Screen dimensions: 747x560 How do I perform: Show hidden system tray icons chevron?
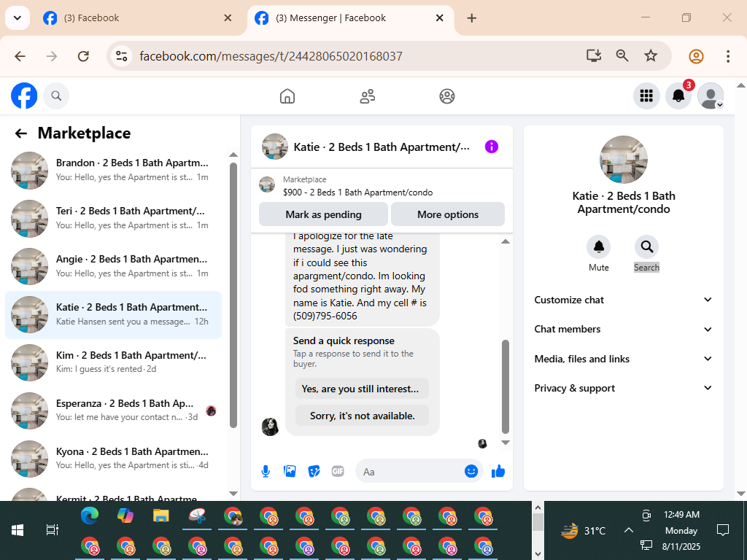629,530
